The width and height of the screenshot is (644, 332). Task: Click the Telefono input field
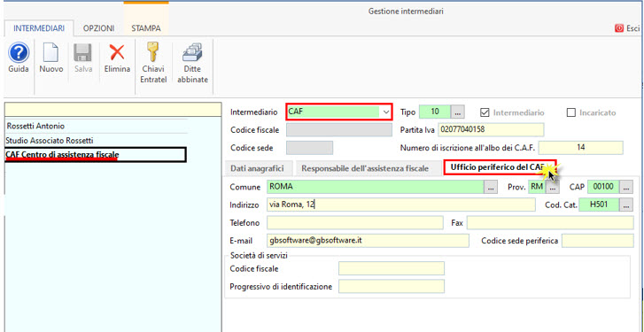click(355, 223)
